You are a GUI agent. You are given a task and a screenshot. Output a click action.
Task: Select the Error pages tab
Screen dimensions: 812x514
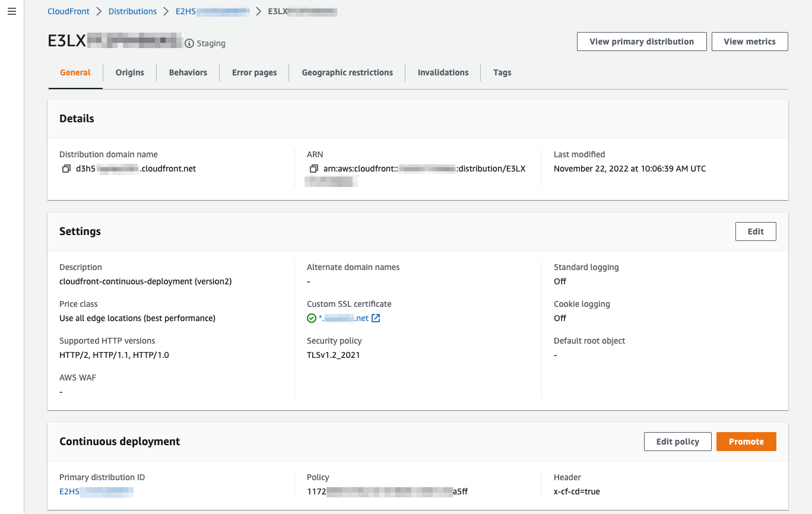[254, 72]
